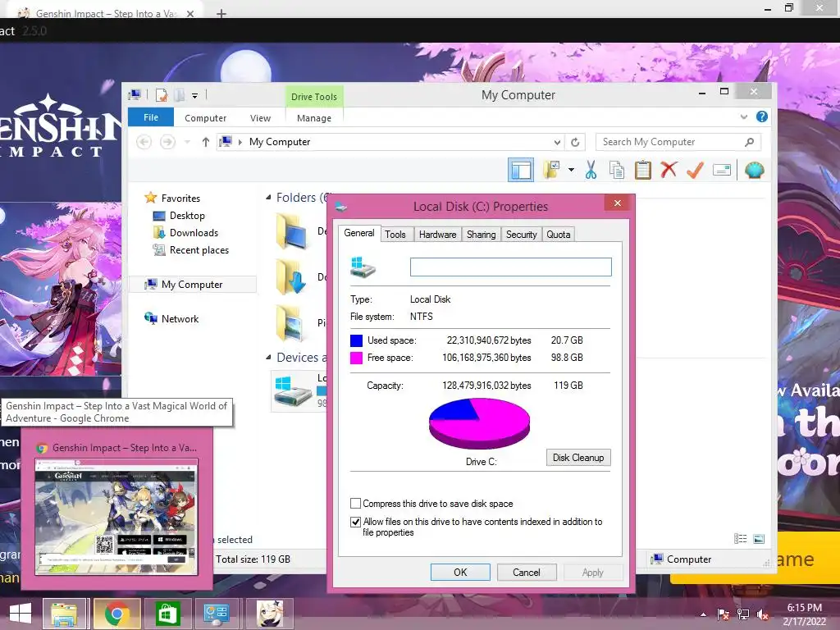
Task: Click the scissors Cut icon in Explorer toolbar
Action: [x=591, y=170]
